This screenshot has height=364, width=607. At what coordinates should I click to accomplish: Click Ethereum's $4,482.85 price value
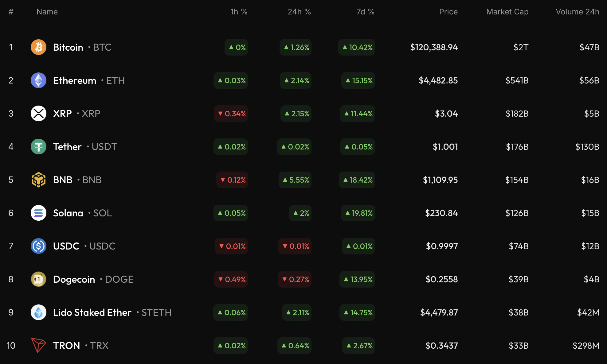(438, 80)
